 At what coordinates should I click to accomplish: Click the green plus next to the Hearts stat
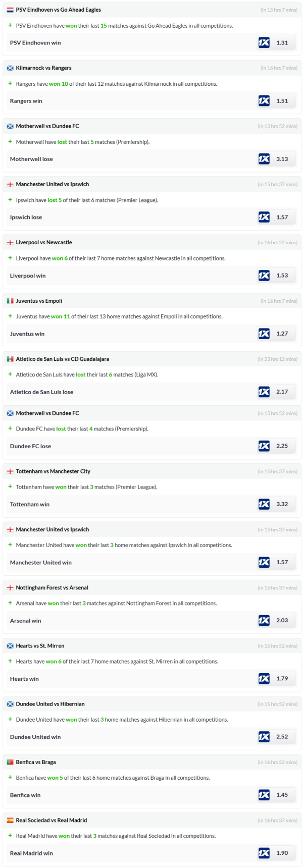10,661
